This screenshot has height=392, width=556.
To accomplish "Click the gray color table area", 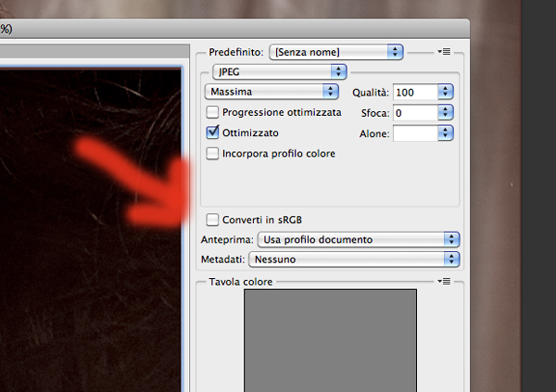I will point(330,338).
